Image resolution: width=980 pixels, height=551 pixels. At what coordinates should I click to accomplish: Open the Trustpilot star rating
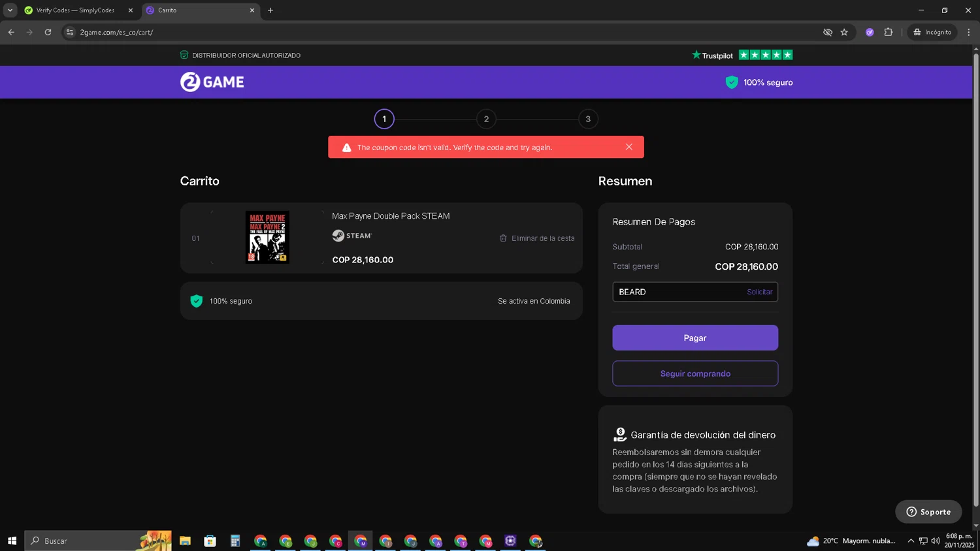pos(766,55)
